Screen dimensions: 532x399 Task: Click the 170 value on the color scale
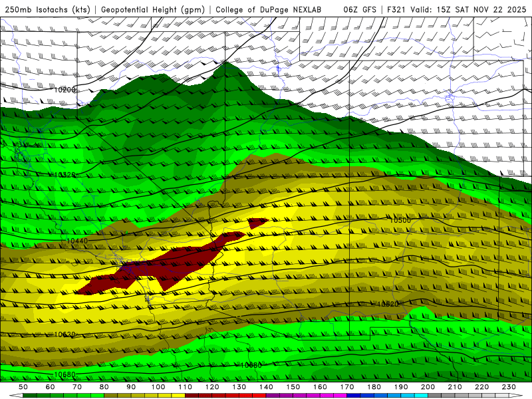pos(347,387)
